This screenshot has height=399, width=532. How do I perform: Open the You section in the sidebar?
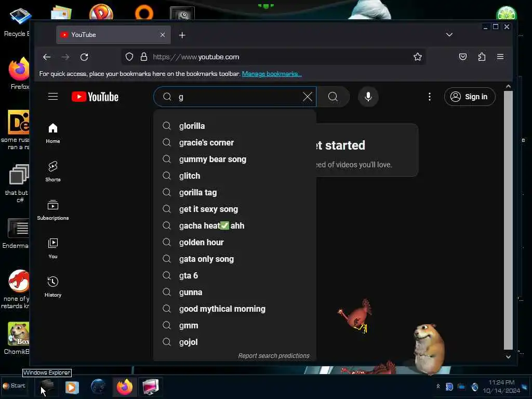(53, 248)
